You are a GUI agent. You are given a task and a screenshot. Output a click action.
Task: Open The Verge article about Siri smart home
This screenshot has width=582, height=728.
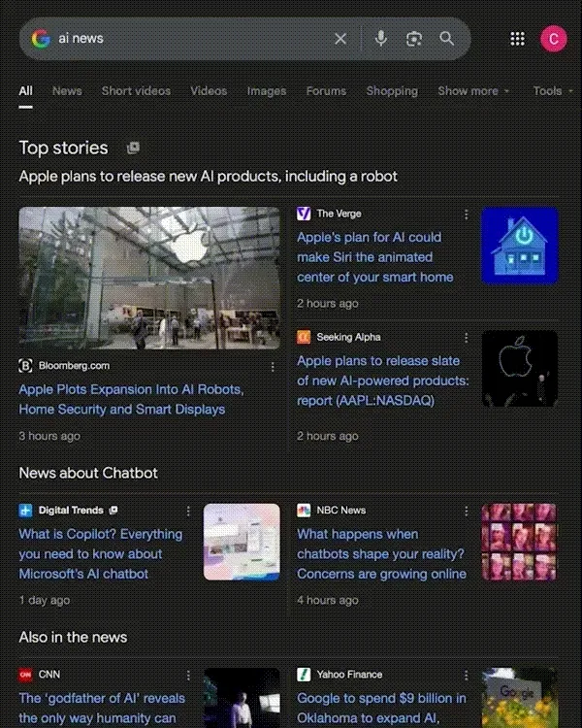point(375,257)
